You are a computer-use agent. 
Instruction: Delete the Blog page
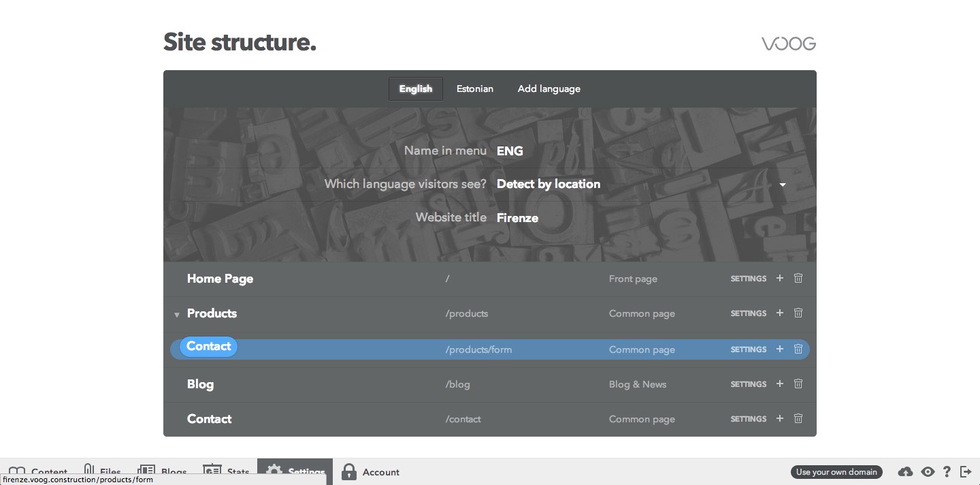coord(798,384)
